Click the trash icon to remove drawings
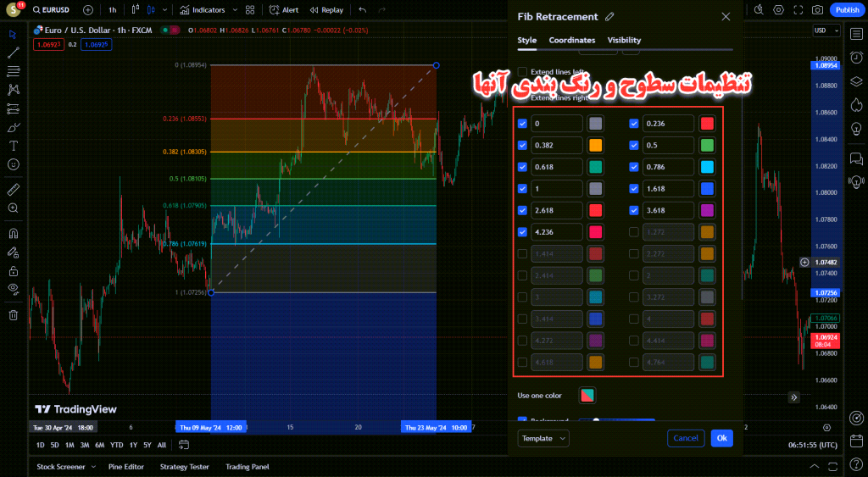 [x=13, y=314]
